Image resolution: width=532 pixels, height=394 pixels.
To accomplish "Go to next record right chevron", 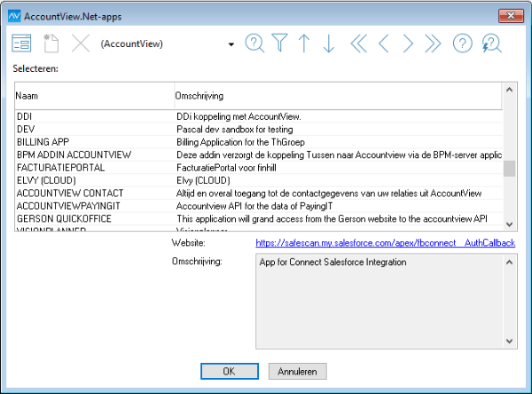I will pyautogui.click(x=408, y=43).
